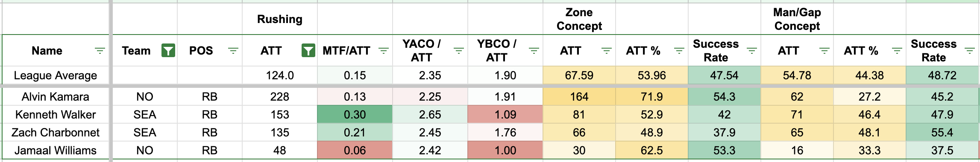Open the active green Team filter icon
The height and width of the screenshot is (162, 980).
pyautogui.click(x=168, y=51)
